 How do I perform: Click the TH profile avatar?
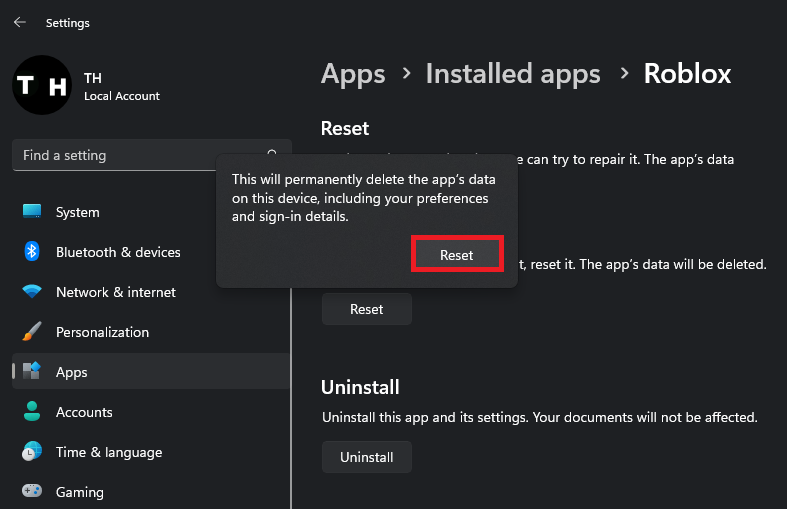click(x=41, y=86)
